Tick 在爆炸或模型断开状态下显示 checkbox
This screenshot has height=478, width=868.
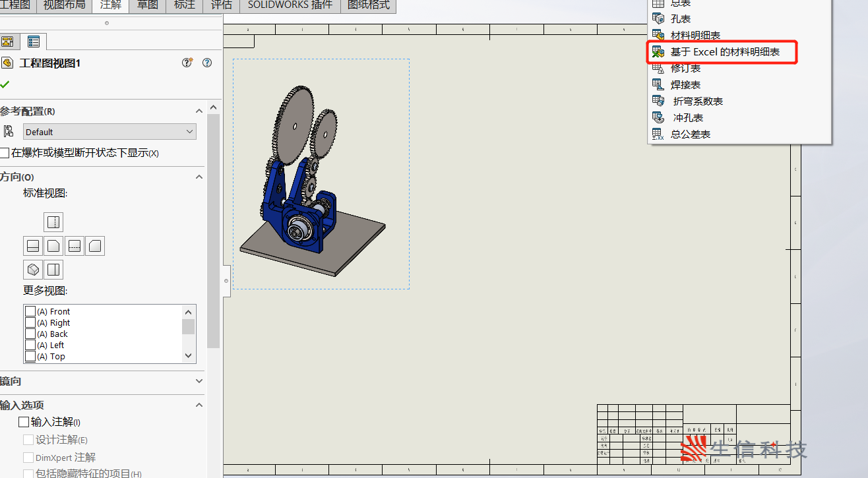(5, 153)
